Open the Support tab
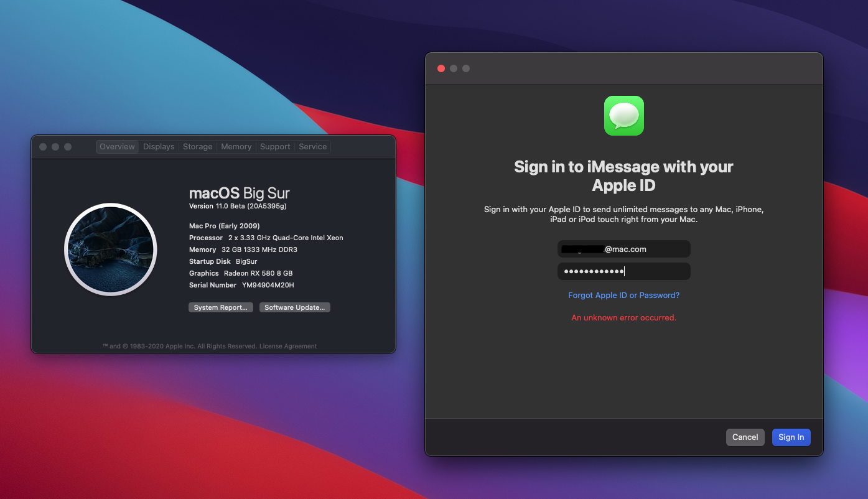 275,147
